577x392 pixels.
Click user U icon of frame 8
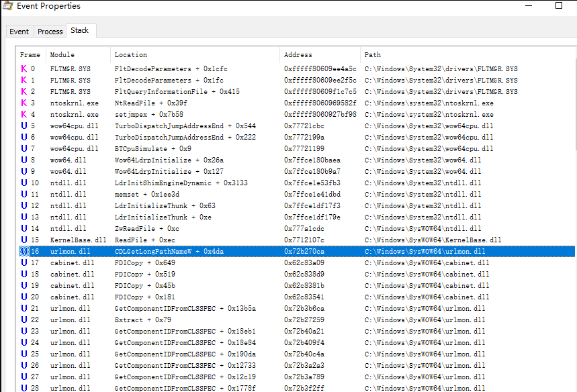(x=24, y=160)
